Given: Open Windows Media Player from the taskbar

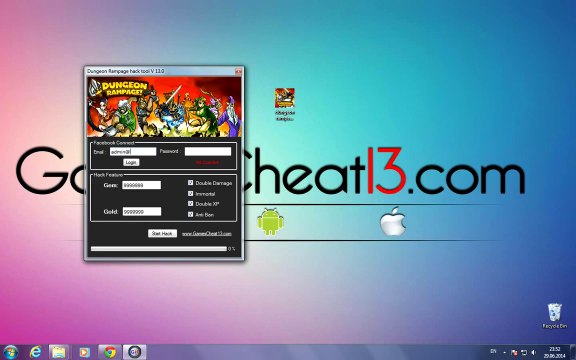Looking at the screenshot, I should pyautogui.click(x=84, y=352).
